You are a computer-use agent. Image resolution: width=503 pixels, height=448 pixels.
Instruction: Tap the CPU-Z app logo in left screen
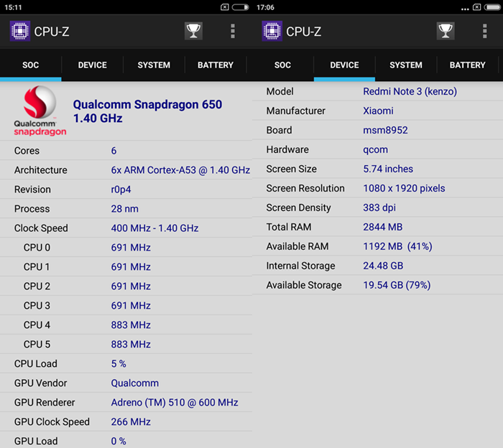[x=20, y=31]
